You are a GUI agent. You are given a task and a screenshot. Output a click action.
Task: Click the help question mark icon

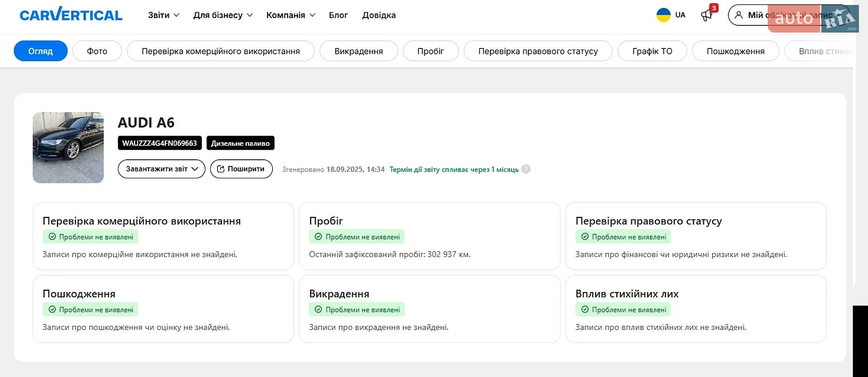point(526,169)
